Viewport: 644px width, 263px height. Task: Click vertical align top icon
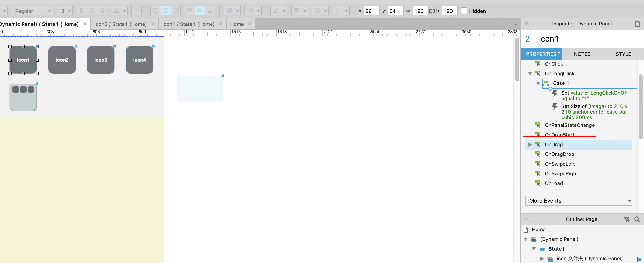190,11
